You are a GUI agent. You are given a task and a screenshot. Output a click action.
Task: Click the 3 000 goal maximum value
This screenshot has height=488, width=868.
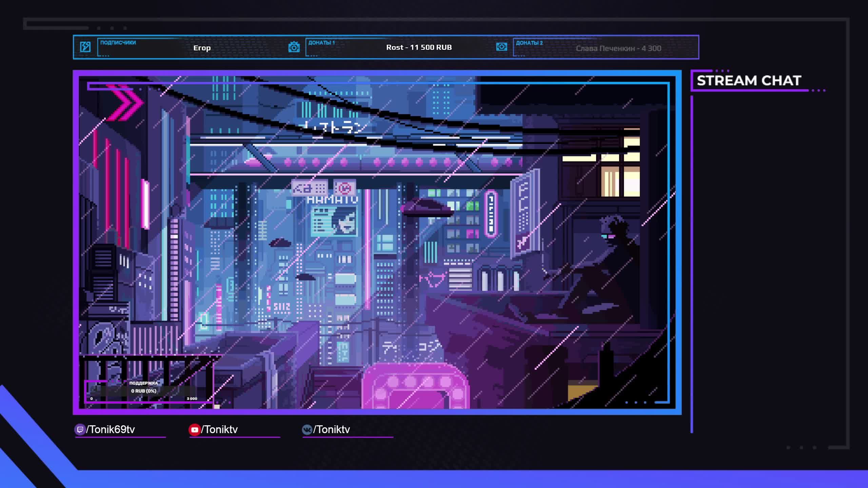192,399
